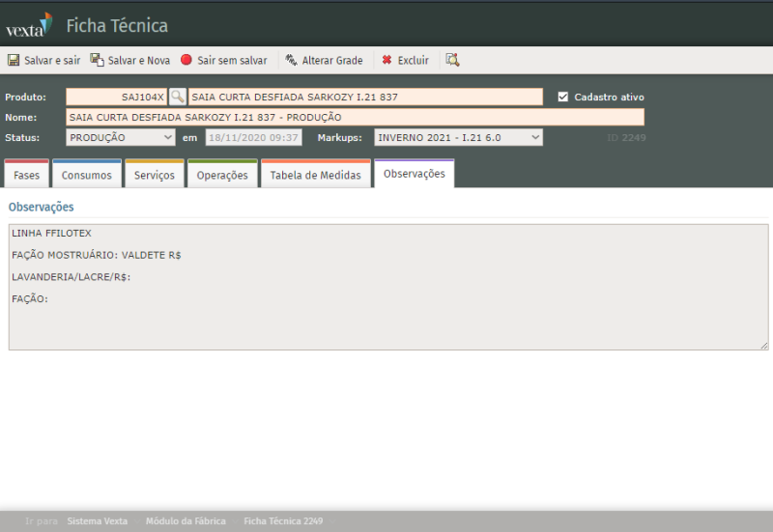
Task: Click the Vexta logo in header
Action: 29,24
